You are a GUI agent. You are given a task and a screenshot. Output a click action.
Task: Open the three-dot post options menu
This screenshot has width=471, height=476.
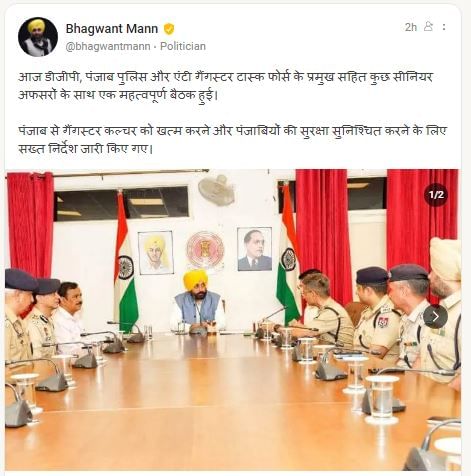(444, 27)
